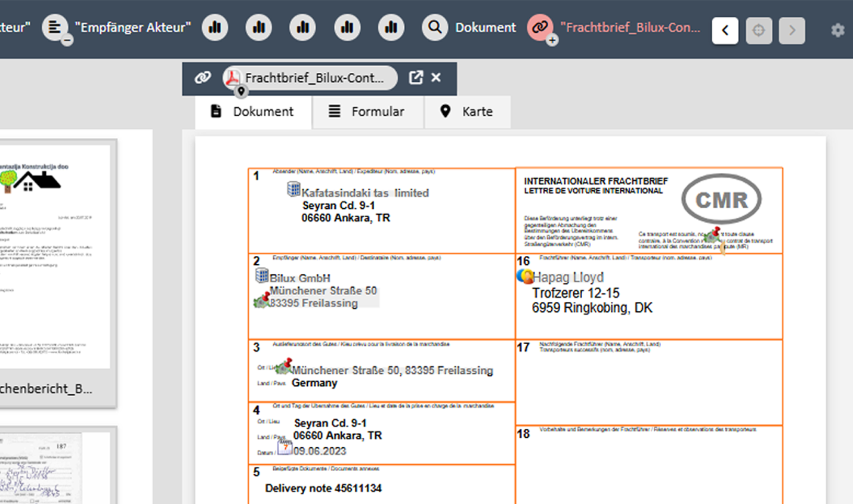Click the date "09.06.2023" in field 4
Image resolution: width=853 pixels, height=504 pixels.
pos(320,451)
